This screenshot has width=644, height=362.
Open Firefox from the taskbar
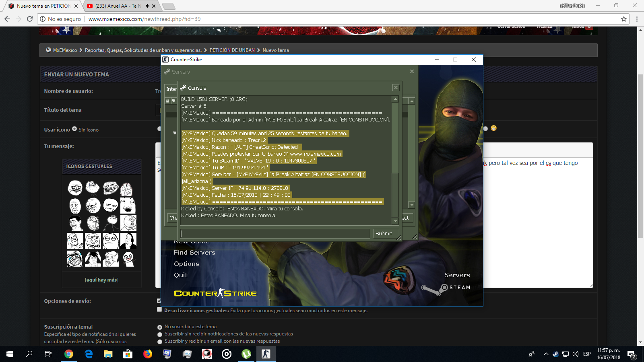148,354
